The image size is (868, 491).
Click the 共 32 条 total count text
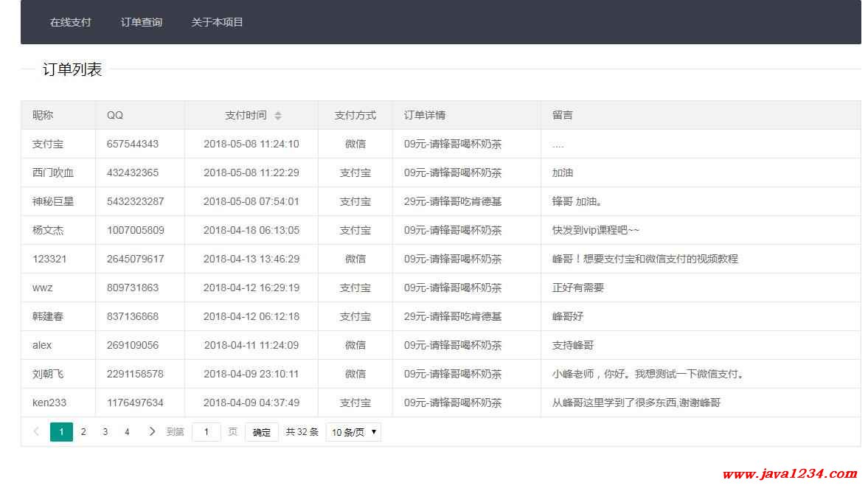[302, 432]
